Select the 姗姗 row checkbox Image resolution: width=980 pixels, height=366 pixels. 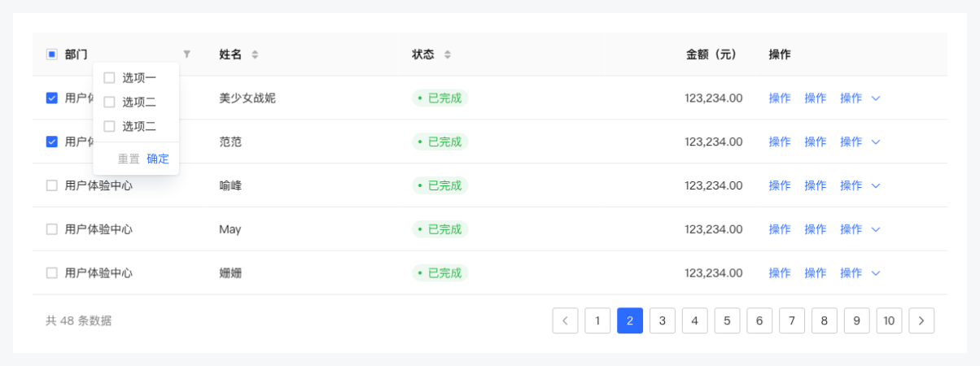(51, 273)
